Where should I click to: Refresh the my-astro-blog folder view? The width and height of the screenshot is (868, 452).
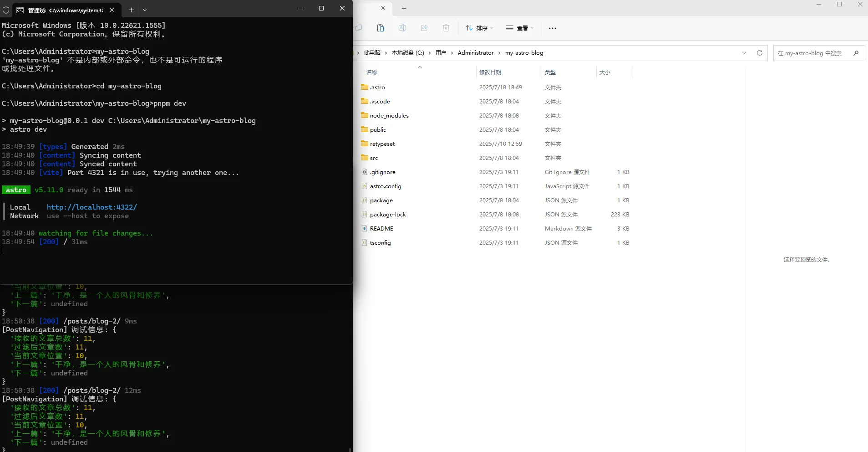click(759, 53)
